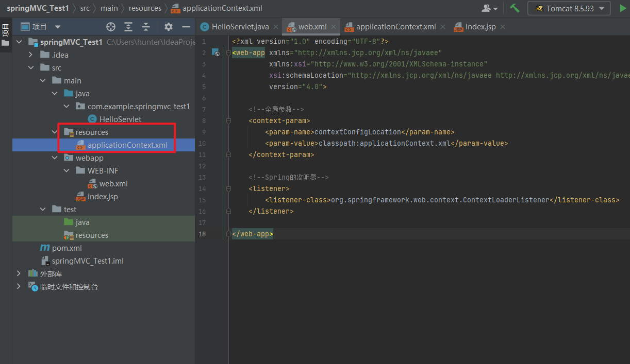Collapse the webapp folder
Viewport: 630px width, 364px height.
point(55,158)
